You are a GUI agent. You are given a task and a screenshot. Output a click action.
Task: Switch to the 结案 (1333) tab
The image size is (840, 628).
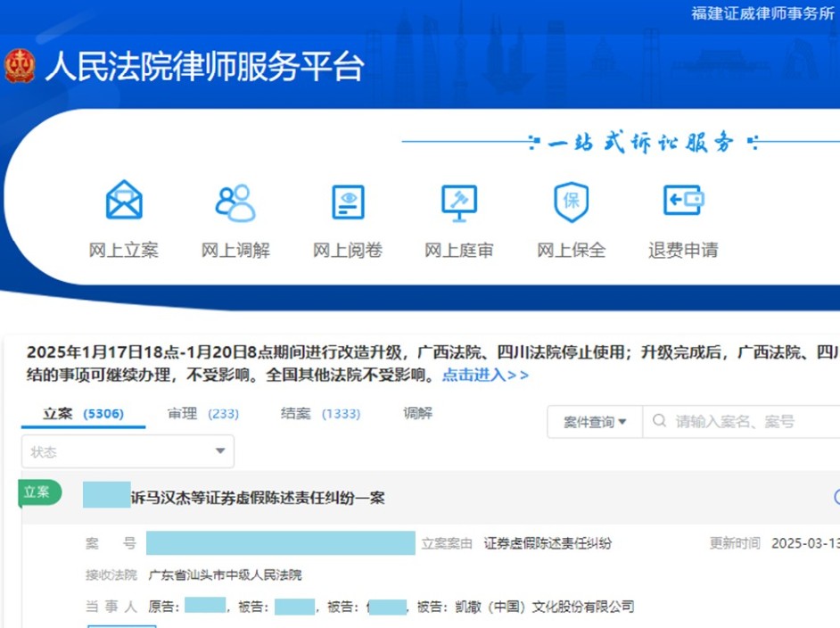(320, 414)
